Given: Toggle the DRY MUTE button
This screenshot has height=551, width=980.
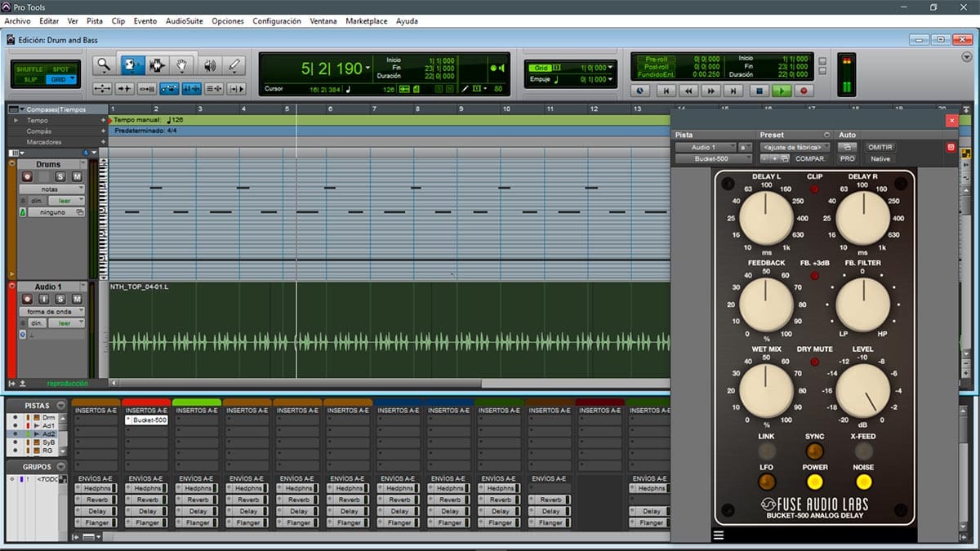Looking at the screenshot, I should pyautogui.click(x=815, y=362).
